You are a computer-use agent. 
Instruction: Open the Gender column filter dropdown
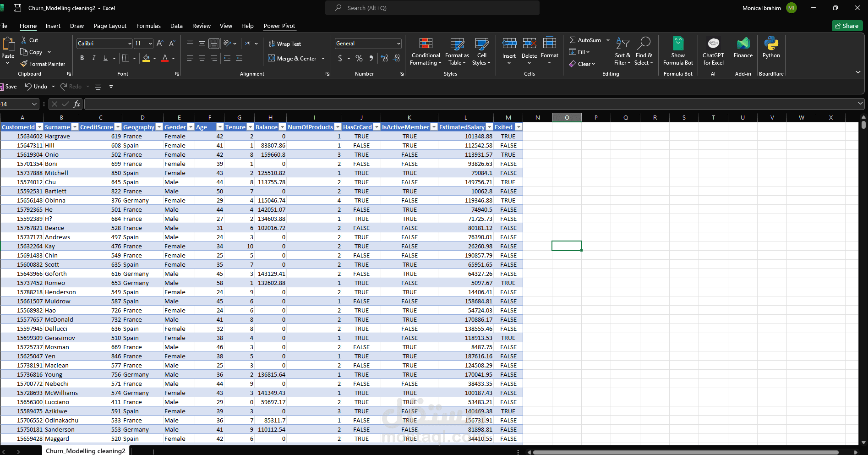(x=191, y=127)
